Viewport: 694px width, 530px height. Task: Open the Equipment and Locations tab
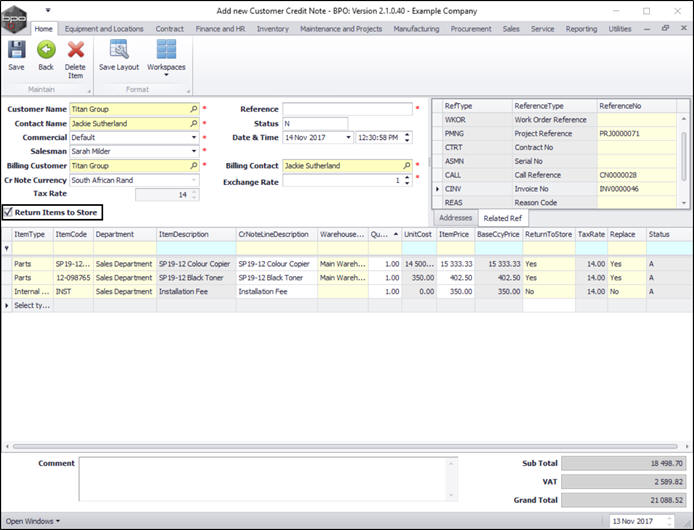104,29
